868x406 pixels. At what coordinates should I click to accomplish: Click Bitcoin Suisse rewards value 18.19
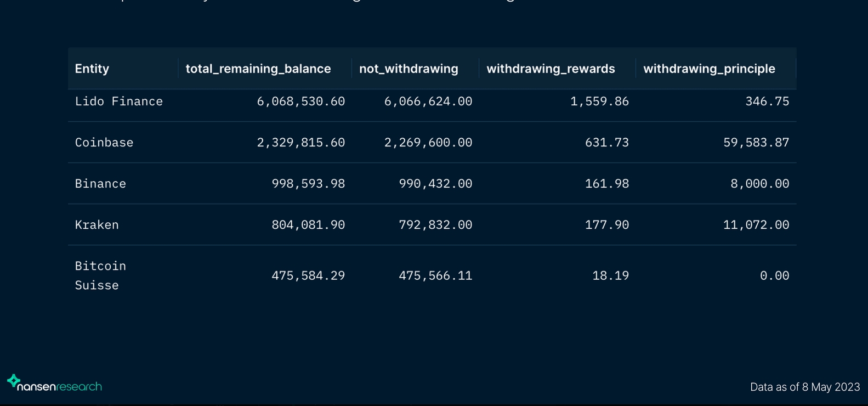pos(610,275)
